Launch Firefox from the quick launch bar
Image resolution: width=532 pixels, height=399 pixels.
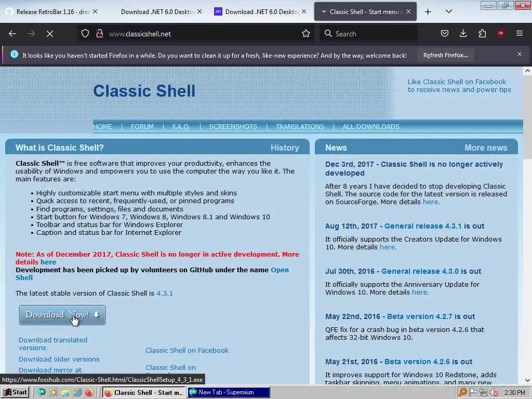(89, 393)
